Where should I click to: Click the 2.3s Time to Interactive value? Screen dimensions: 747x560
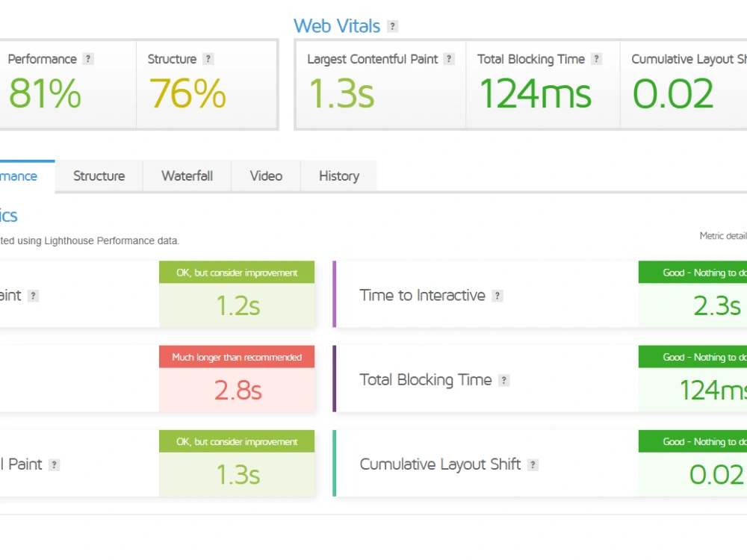tap(717, 305)
